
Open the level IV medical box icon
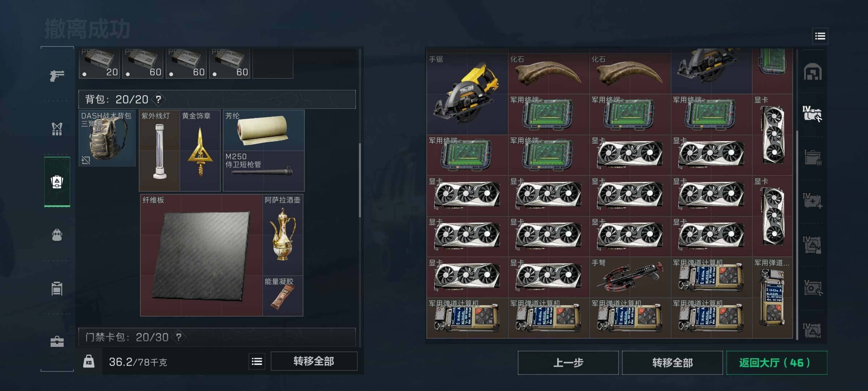[x=812, y=200]
